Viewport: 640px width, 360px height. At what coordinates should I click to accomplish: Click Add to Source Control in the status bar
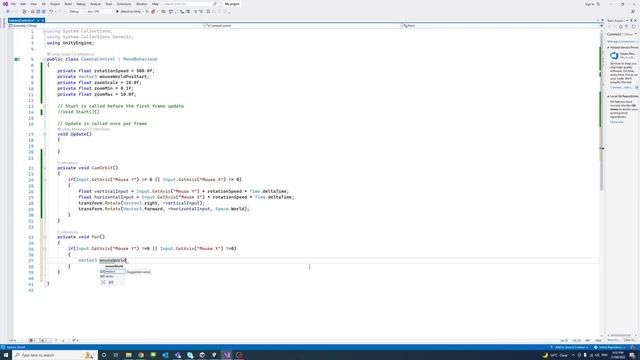point(569,347)
